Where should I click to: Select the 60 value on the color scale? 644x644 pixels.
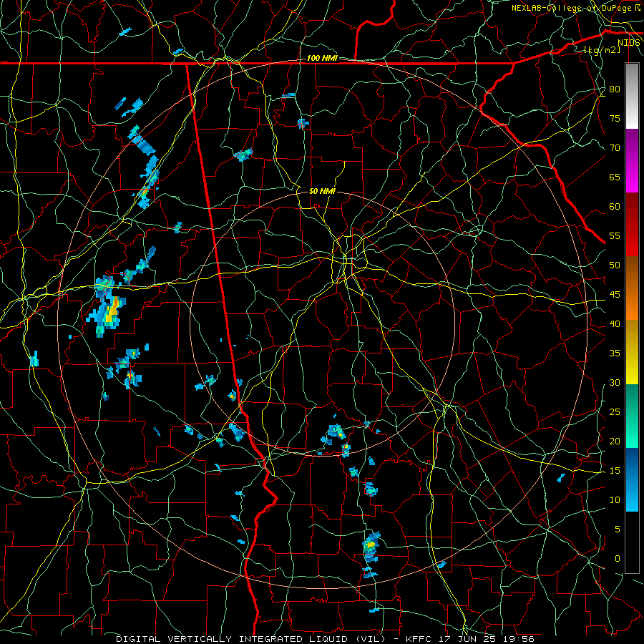(x=615, y=207)
